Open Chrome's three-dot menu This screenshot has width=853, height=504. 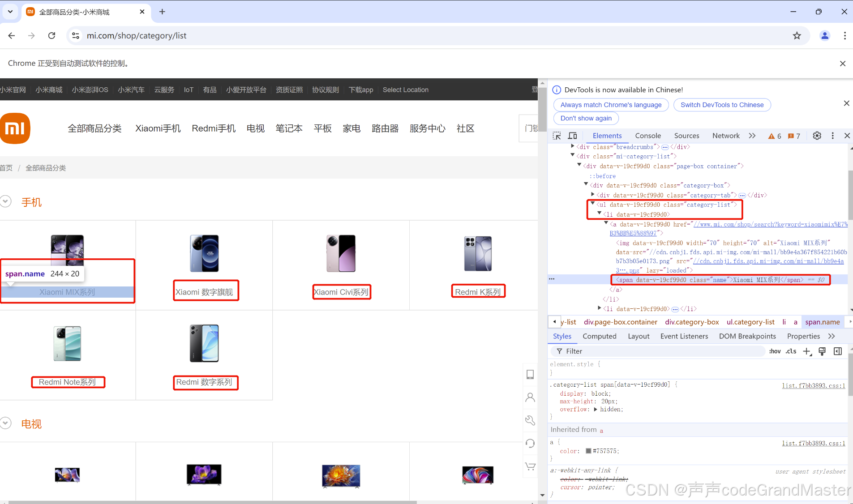tap(845, 36)
